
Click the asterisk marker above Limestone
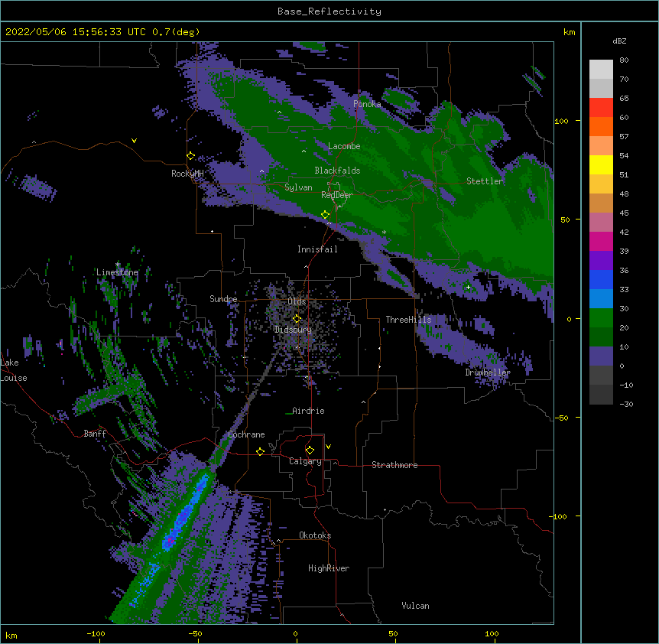click(x=118, y=265)
